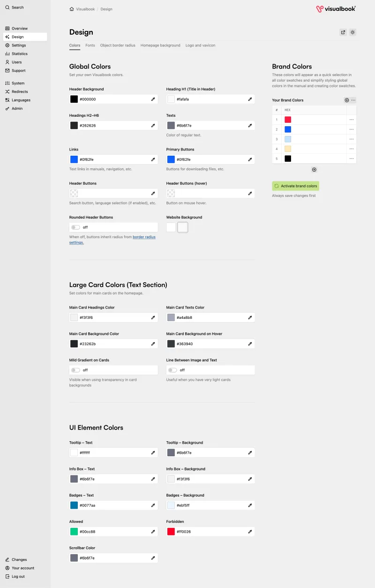Screen dimensions: 375x588
Task: Click the Activate brand colors button
Action: 295,186
